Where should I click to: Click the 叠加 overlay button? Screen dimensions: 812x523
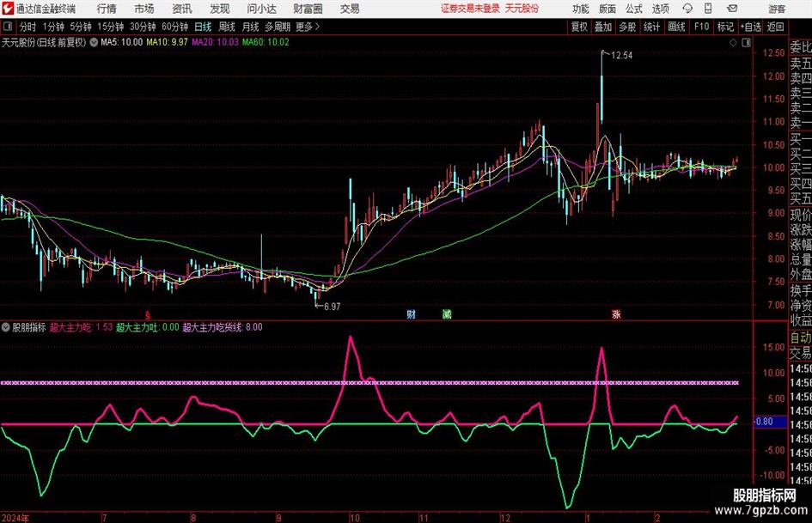click(x=603, y=27)
